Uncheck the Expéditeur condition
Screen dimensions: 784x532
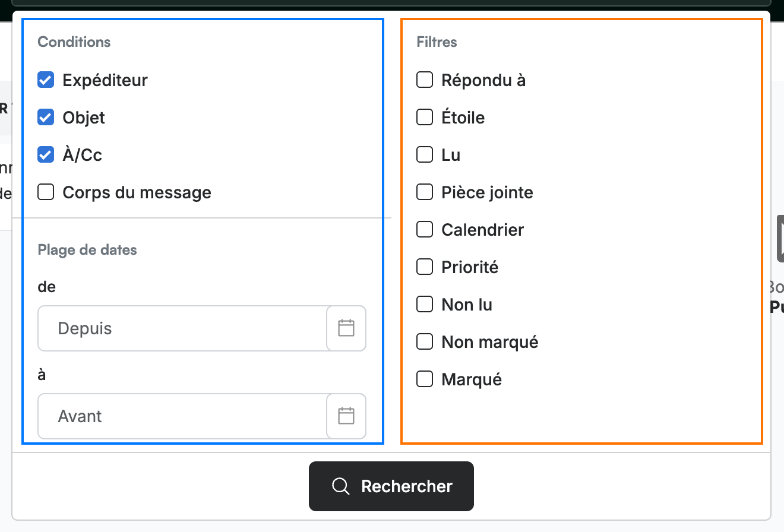(x=46, y=80)
